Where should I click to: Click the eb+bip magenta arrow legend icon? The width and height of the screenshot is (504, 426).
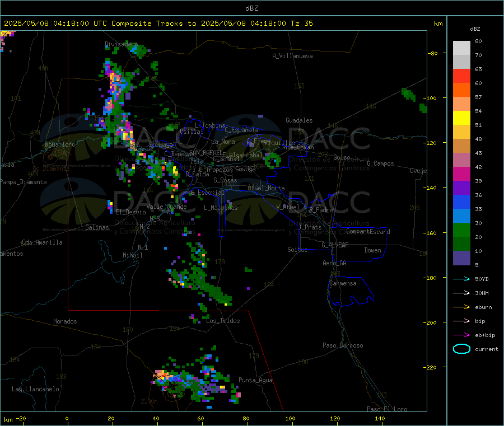[x=461, y=335]
